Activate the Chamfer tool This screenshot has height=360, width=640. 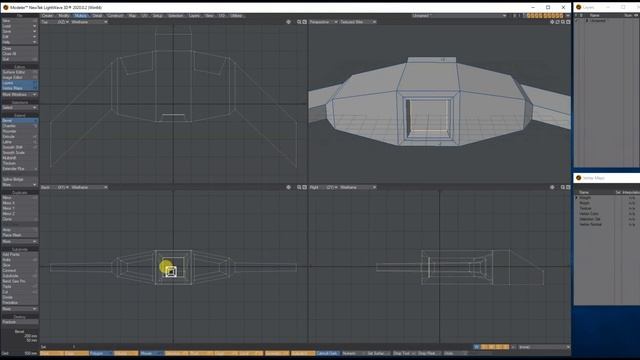[x=19, y=126]
